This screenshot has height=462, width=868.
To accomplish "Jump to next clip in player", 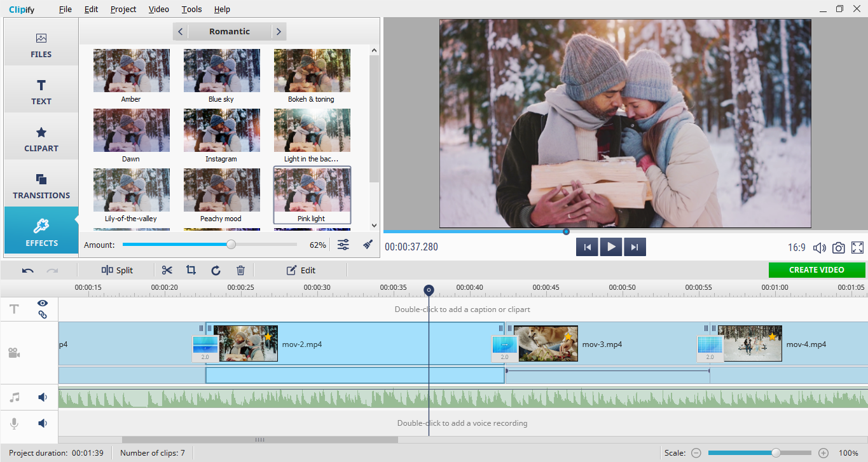I will tap(635, 247).
